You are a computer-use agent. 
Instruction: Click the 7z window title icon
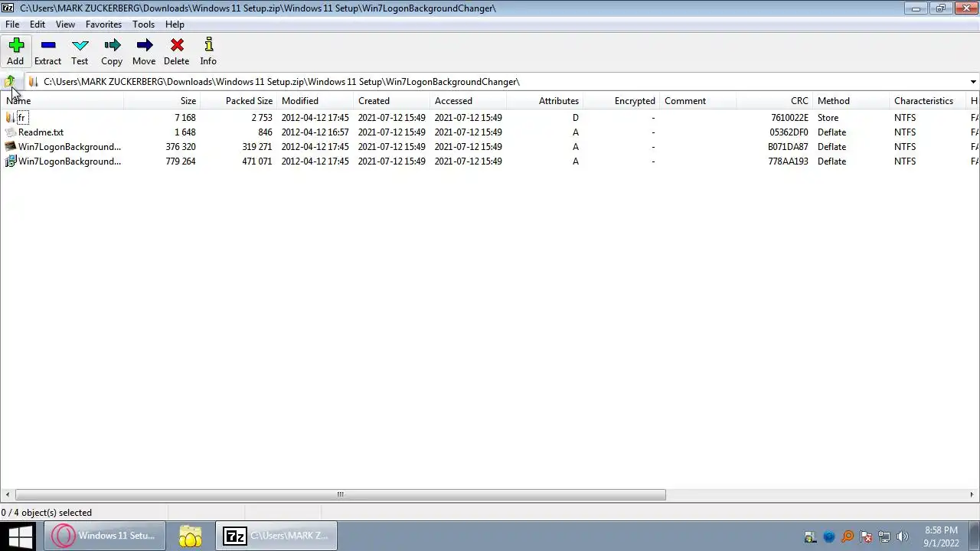click(8, 8)
